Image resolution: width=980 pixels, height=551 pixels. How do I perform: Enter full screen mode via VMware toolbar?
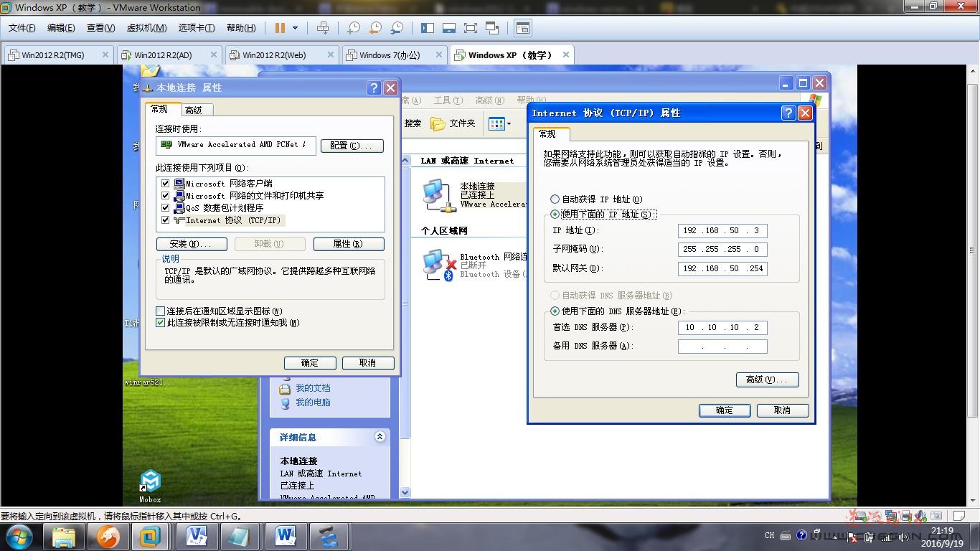pos(471,28)
